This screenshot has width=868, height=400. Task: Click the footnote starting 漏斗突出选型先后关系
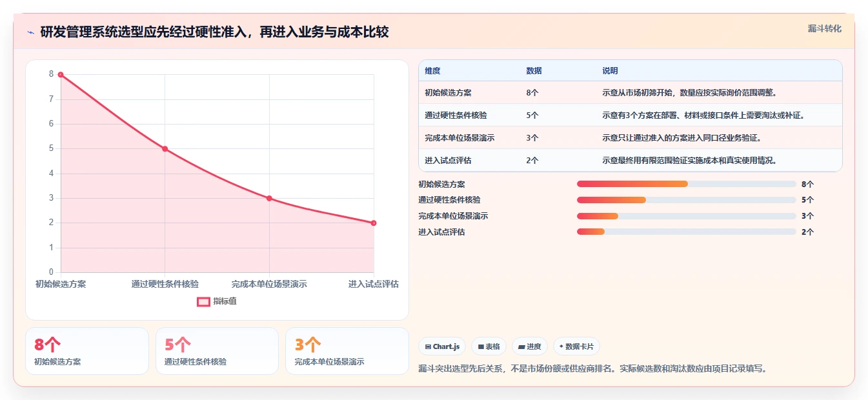tap(592, 369)
